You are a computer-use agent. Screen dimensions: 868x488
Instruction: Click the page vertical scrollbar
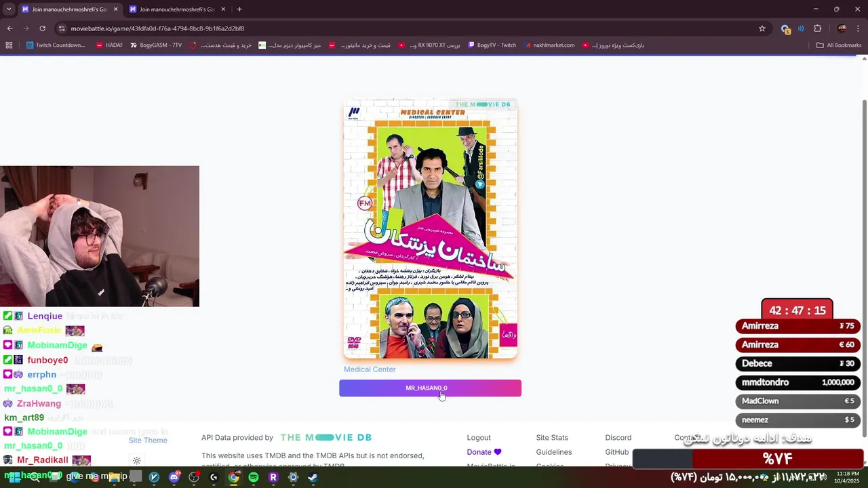tap(864, 268)
